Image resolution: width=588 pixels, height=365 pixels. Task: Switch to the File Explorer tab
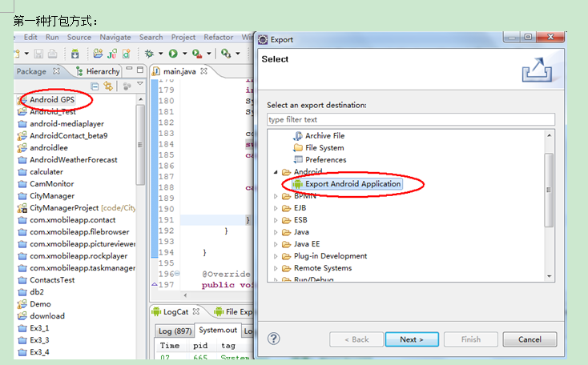[234, 312]
